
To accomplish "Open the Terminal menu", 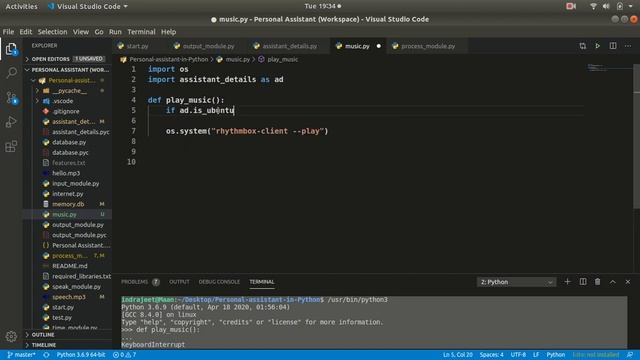I will 141,32.
